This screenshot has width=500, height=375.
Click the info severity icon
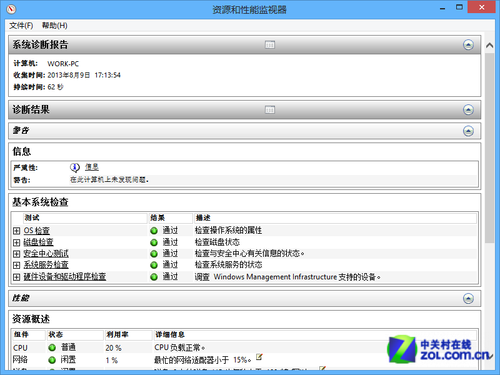point(75,167)
